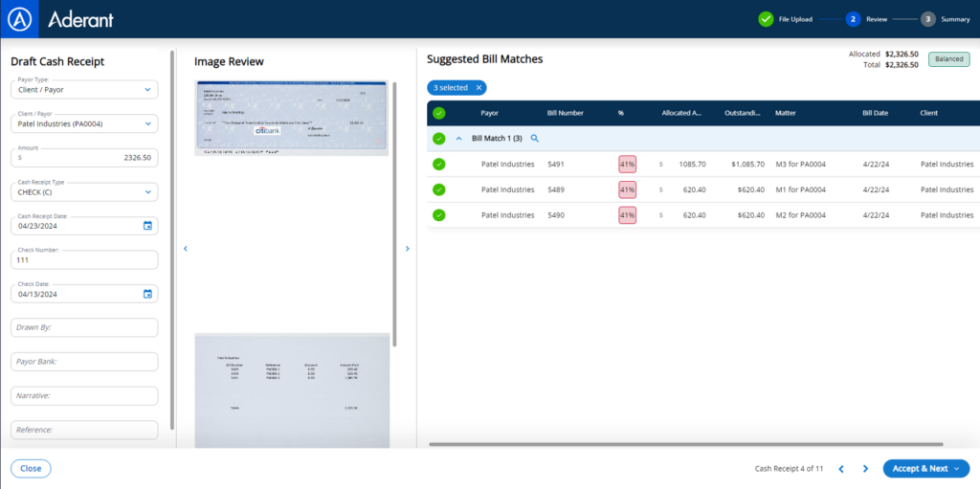Open the Cash Receipt Type dropdown
980x489 pixels.
(84, 192)
